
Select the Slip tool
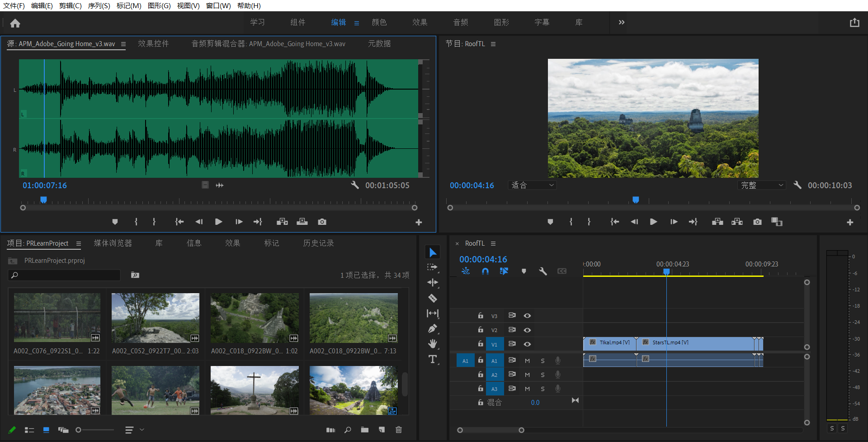tap(433, 313)
